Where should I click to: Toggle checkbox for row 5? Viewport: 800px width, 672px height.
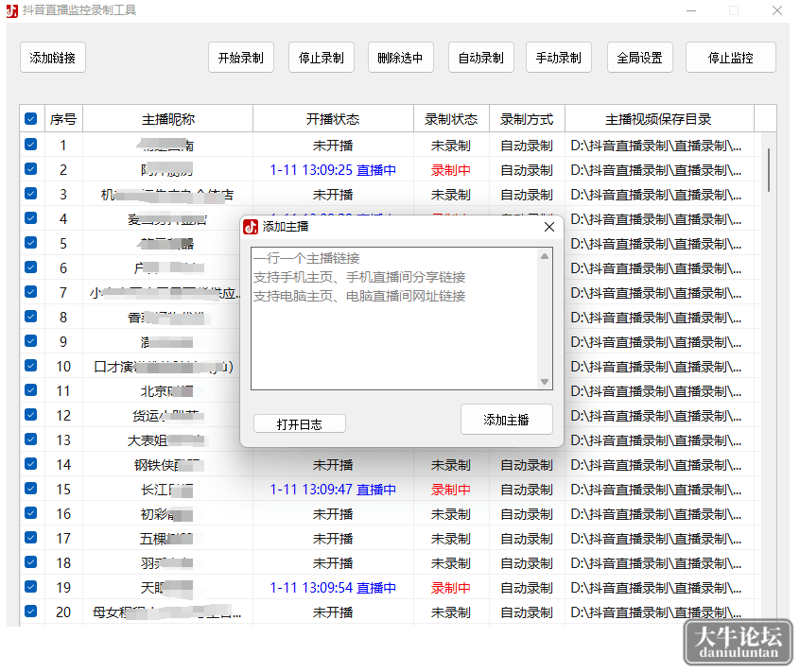tap(30, 243)
